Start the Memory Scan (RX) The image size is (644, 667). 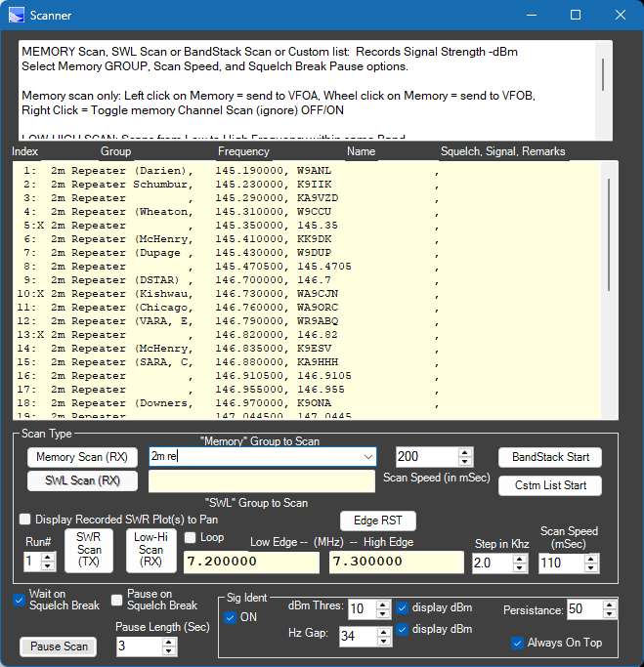(81, 457)
